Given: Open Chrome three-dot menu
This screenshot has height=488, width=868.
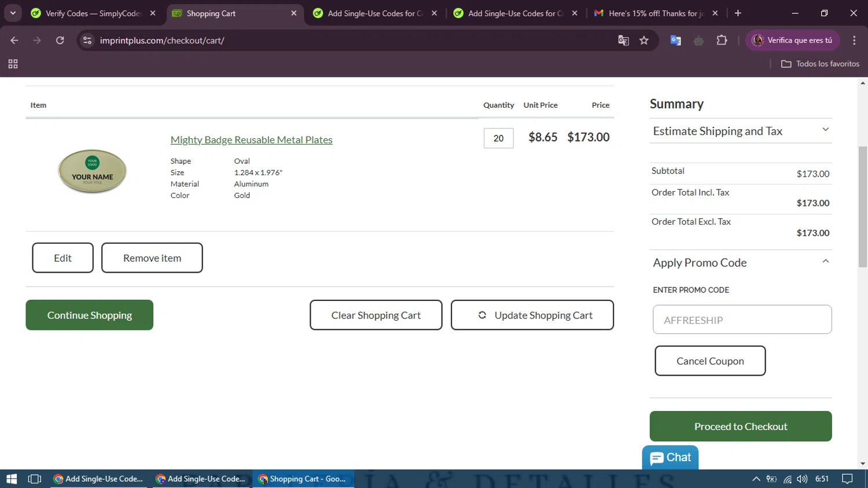Looking at the screenshot, I should (854, 40).
